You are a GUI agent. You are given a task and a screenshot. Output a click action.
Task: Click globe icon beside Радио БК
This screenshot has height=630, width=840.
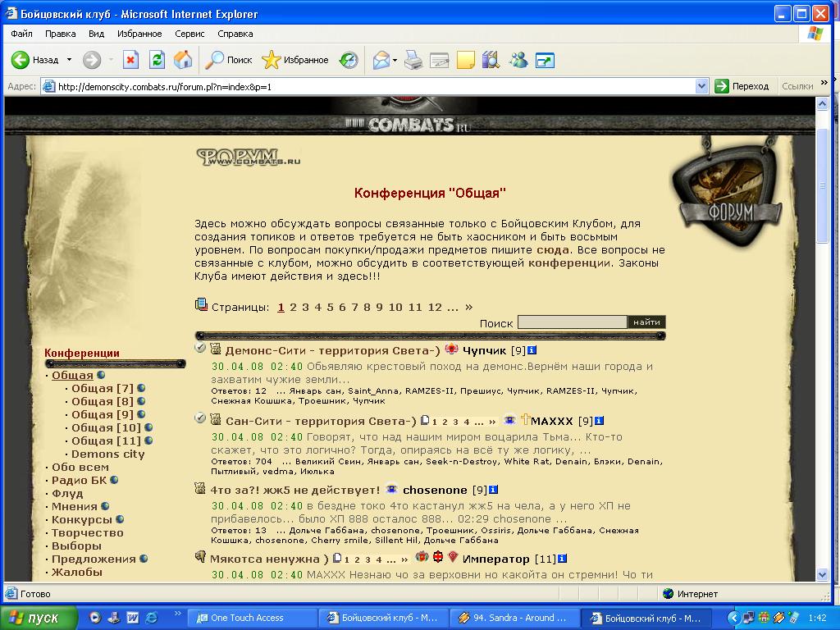pos(113,480)
